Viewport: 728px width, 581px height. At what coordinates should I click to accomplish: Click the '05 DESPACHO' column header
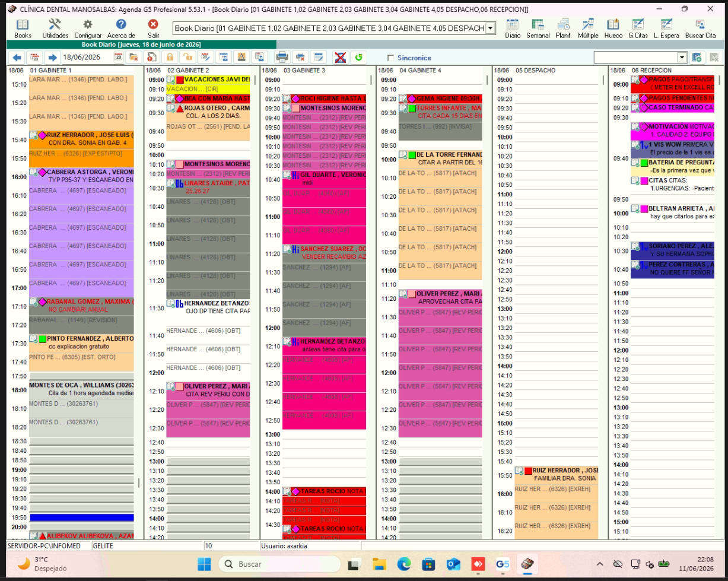[x=536, y=70]
